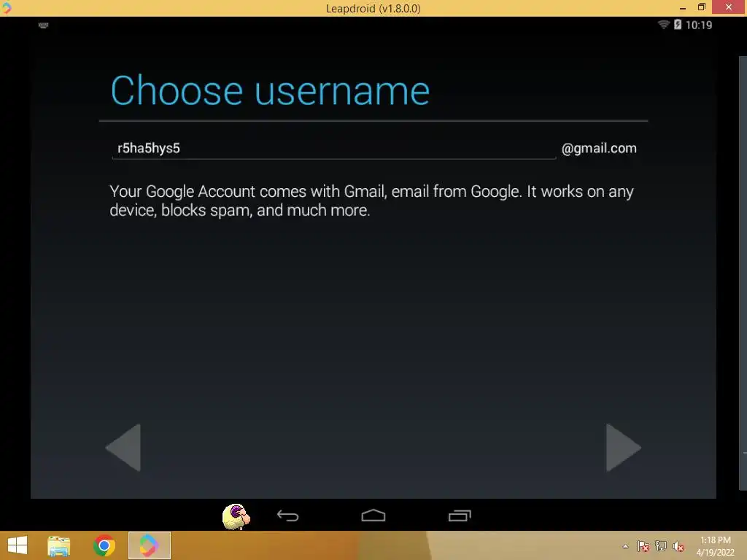The height and width of the screenshot is (560, 747).
Task: Close the Leapdroid window
Action: click(729, 7)
